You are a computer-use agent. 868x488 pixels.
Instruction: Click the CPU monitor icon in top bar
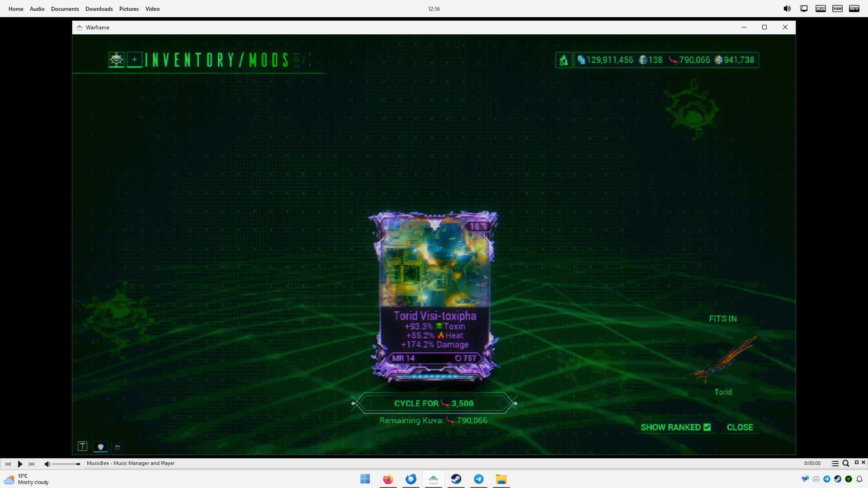click(821, 9)
